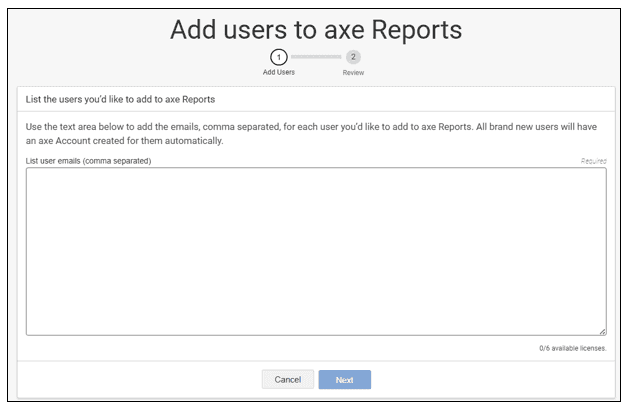Click the 'Use the text area below' instructions
The image size is (628, 411).
click(311, 133)
